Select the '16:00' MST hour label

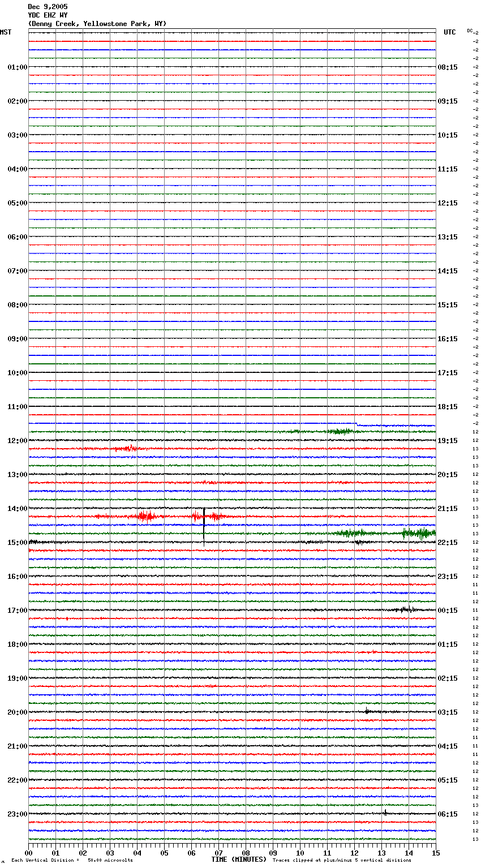point(18,577)
